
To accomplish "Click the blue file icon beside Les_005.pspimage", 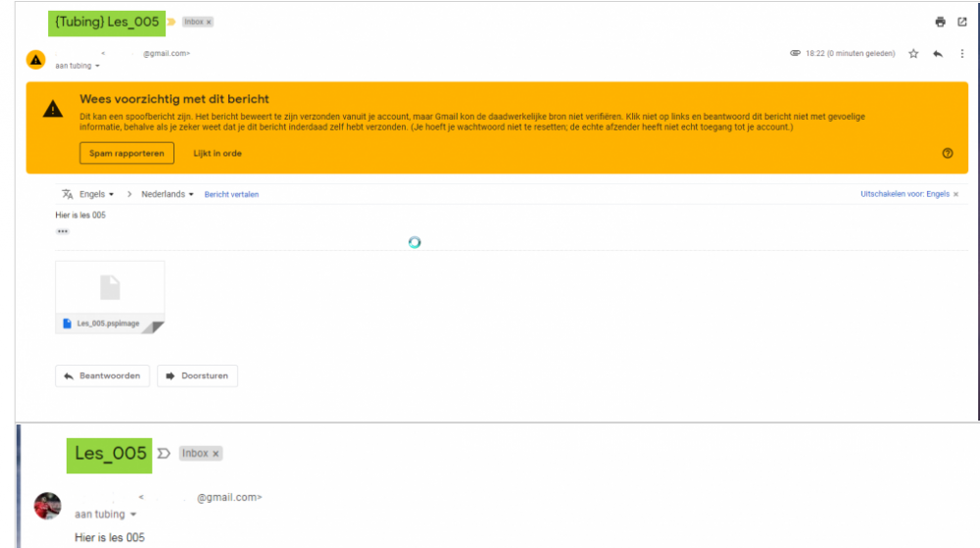I will coord(68,324).
